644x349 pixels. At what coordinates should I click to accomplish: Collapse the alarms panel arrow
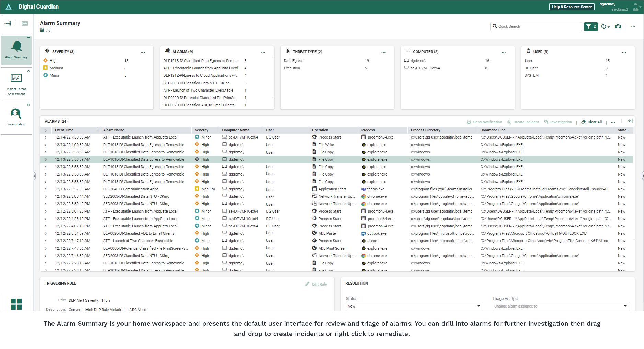[x=630, y=121]
